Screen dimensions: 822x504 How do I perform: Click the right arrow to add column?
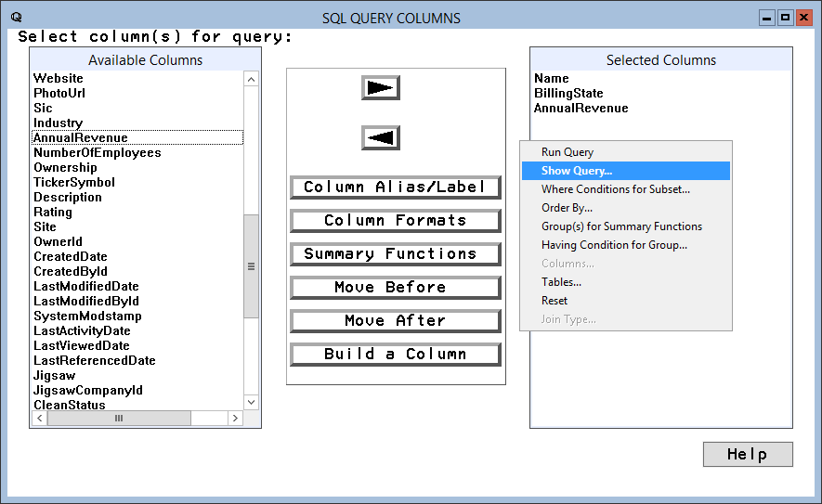[x=380, y=87]
